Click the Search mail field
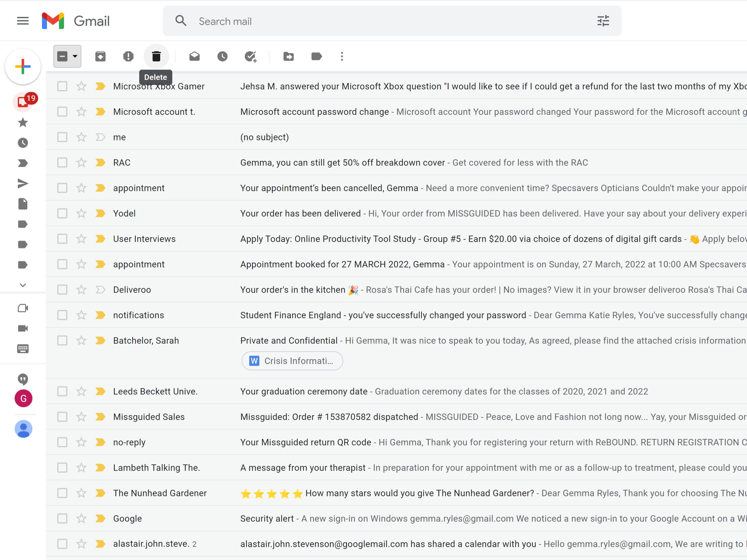 click(392, 21)
